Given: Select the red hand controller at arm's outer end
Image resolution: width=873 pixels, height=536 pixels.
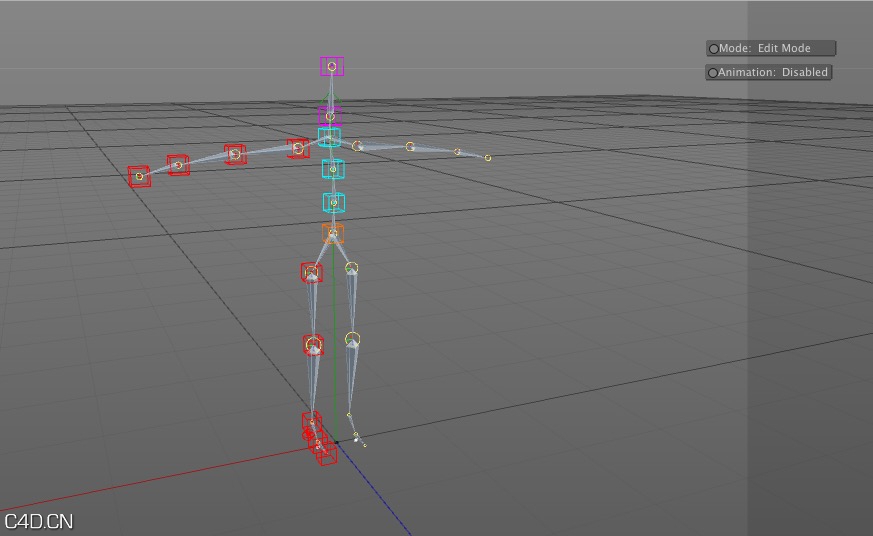Looking at the screenshot, I should pyautogui.click(x=139, y=176).
